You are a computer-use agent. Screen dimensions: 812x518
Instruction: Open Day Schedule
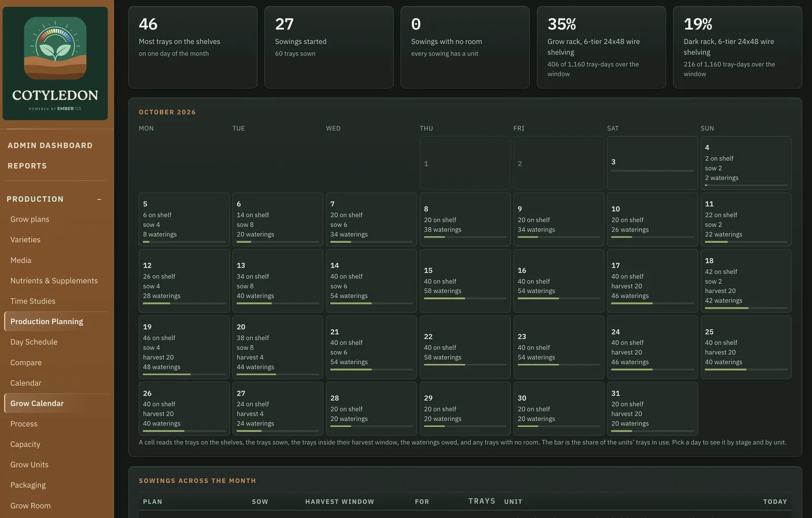coord(34,342)
